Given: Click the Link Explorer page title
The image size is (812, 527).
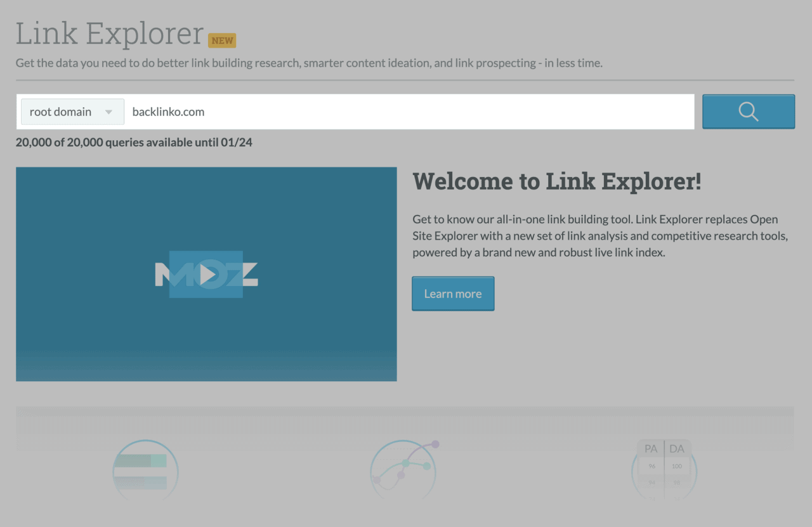Looking at the screenshot, I should 110,33.
